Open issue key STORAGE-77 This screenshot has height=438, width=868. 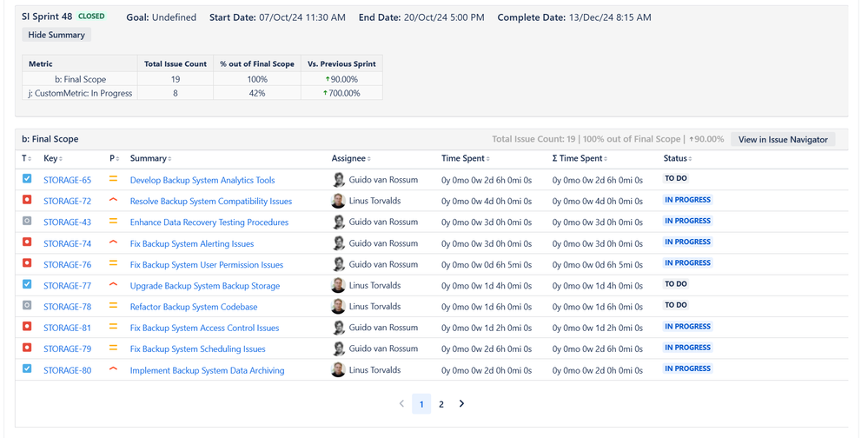click(x=68, y=286)
